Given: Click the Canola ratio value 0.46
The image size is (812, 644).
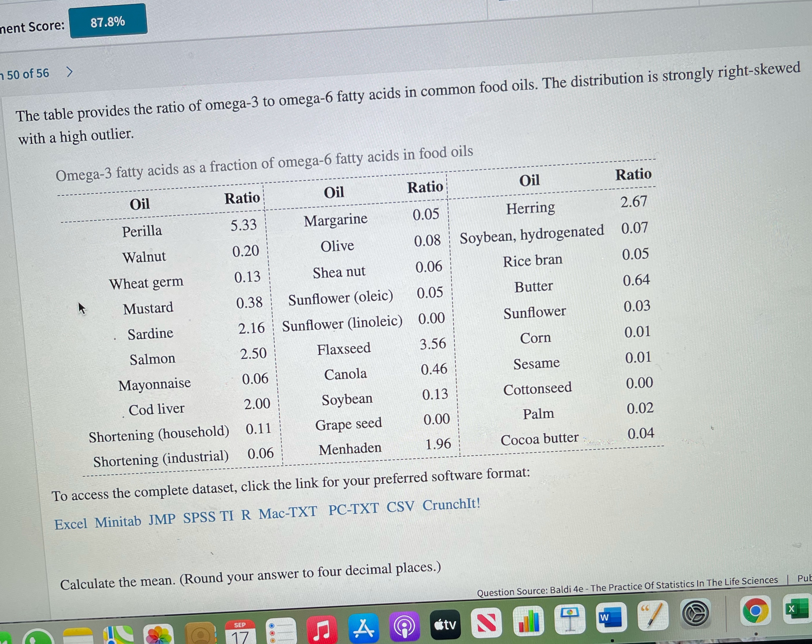Looking at the screenshot, I should pos(434,369).
